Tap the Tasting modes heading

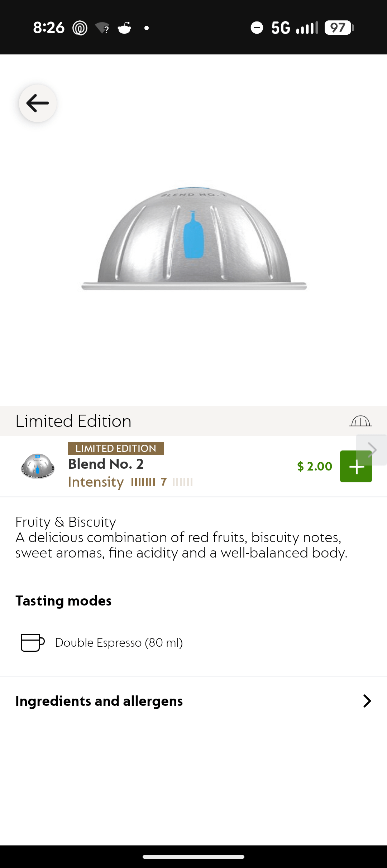(63, 601)
